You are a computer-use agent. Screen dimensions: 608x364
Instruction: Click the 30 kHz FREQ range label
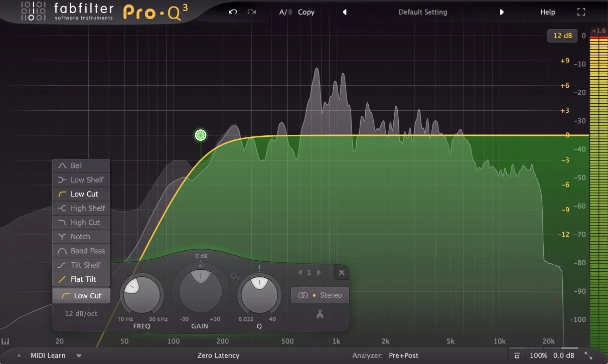click(158, 319)
